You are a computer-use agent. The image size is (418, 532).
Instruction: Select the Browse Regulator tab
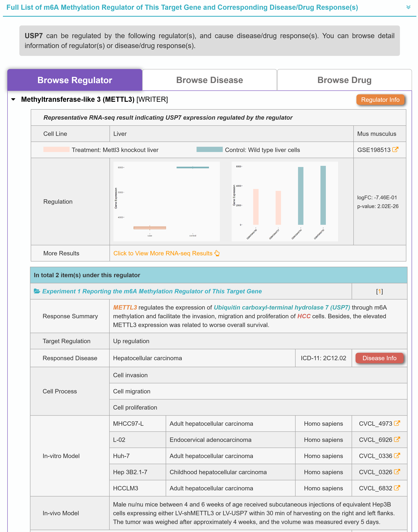75,80
